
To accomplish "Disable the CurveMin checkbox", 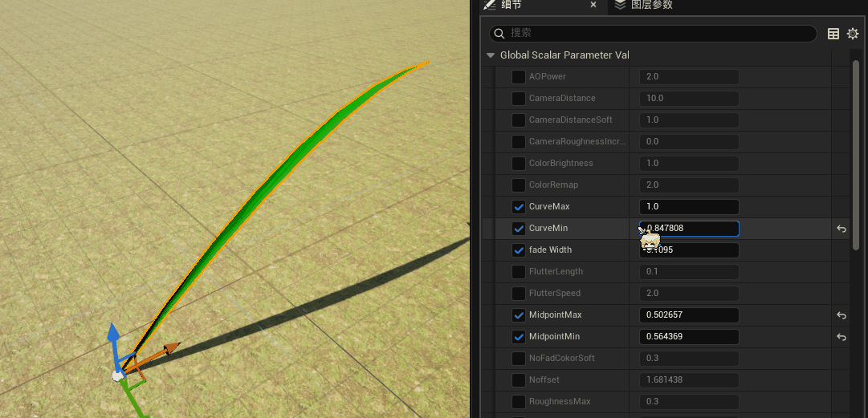I will coord(519,229).
